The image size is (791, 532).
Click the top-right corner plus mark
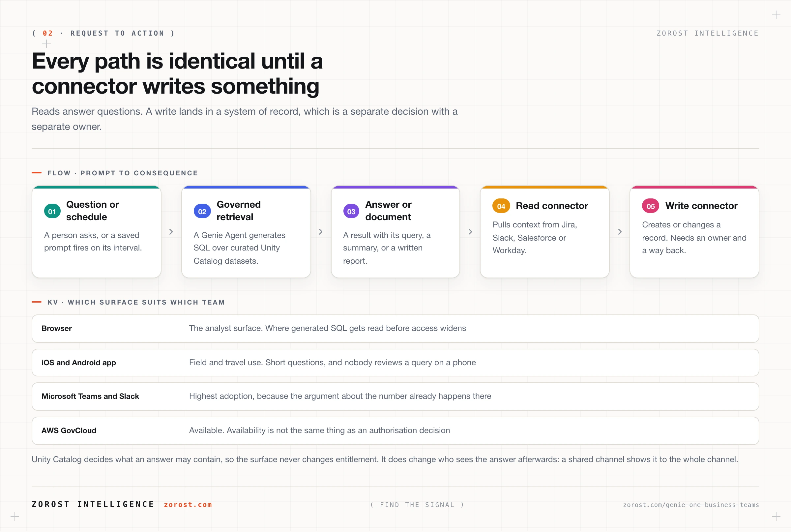[x=776, y=15]
